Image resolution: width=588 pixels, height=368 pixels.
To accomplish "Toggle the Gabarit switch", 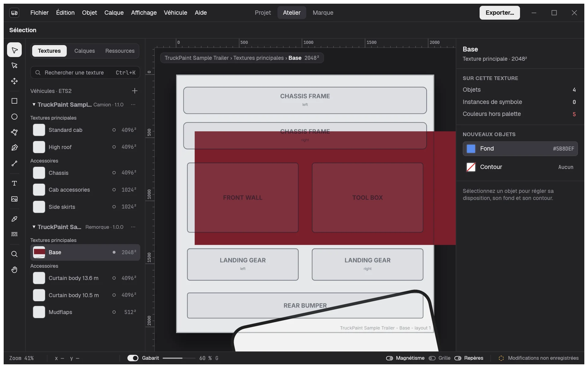I will [133, 358].
